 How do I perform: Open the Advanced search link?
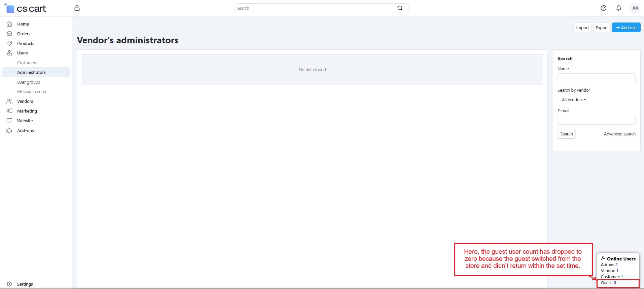point(619,134)
